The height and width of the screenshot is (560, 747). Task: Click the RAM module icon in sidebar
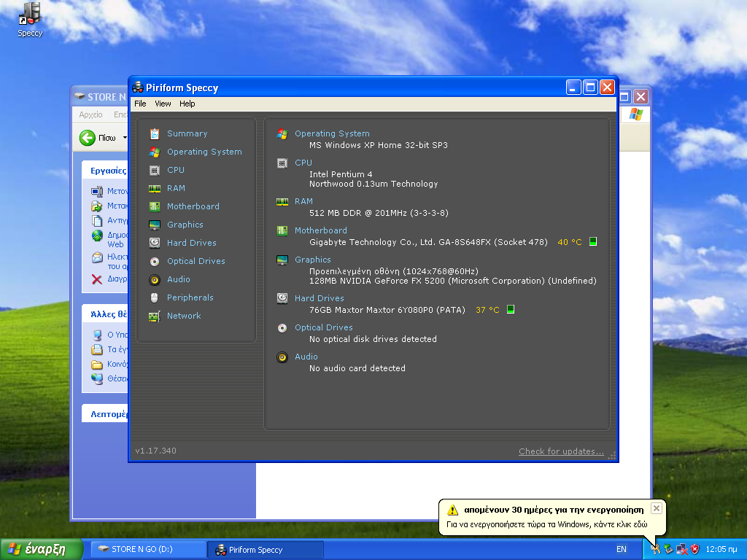155,189
